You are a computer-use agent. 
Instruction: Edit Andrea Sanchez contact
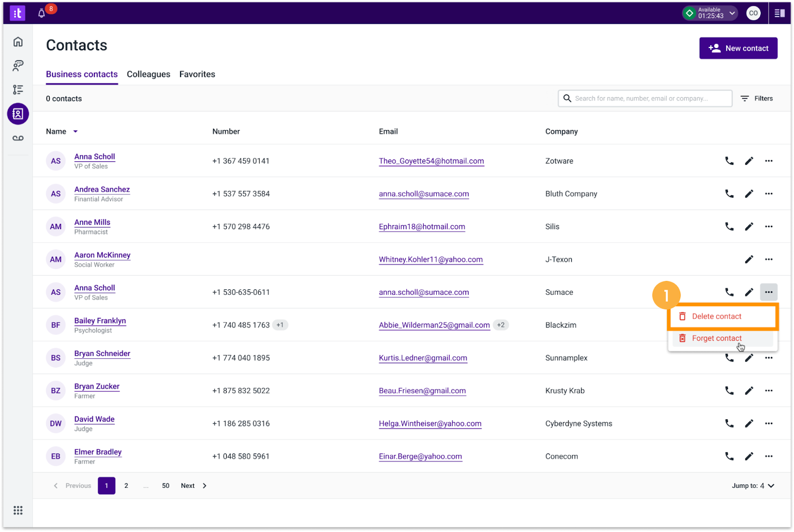point(749,194)
